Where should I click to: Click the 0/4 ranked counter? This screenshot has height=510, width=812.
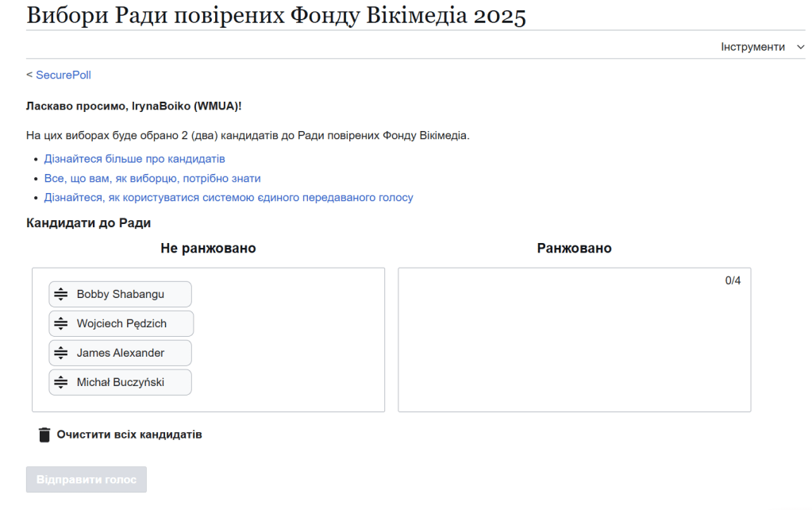click(x=732, y=280)
